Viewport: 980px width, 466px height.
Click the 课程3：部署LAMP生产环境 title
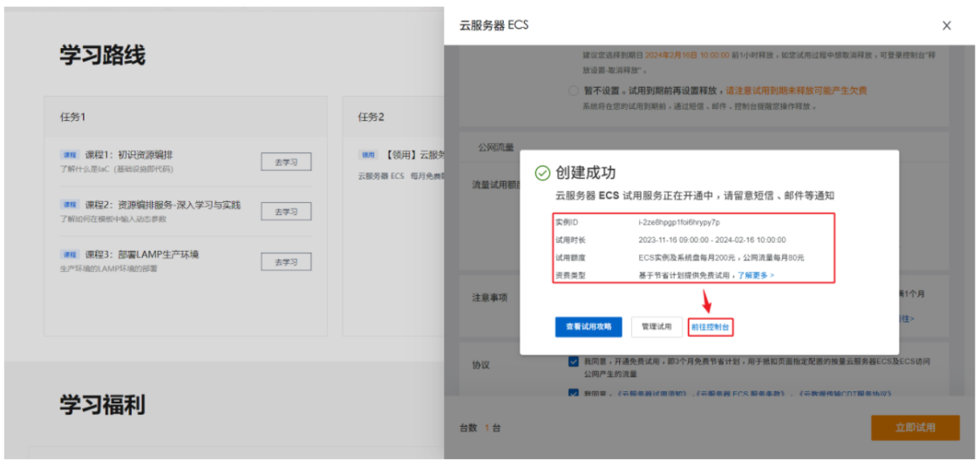click(142, 254)
